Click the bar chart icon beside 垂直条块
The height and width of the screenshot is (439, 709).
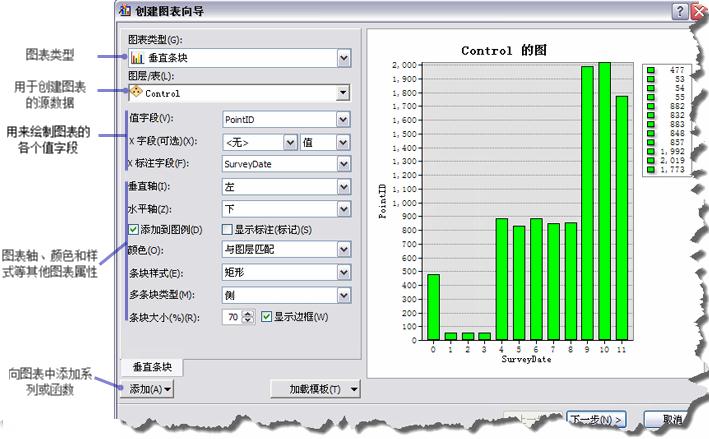(x=137, y=58)
